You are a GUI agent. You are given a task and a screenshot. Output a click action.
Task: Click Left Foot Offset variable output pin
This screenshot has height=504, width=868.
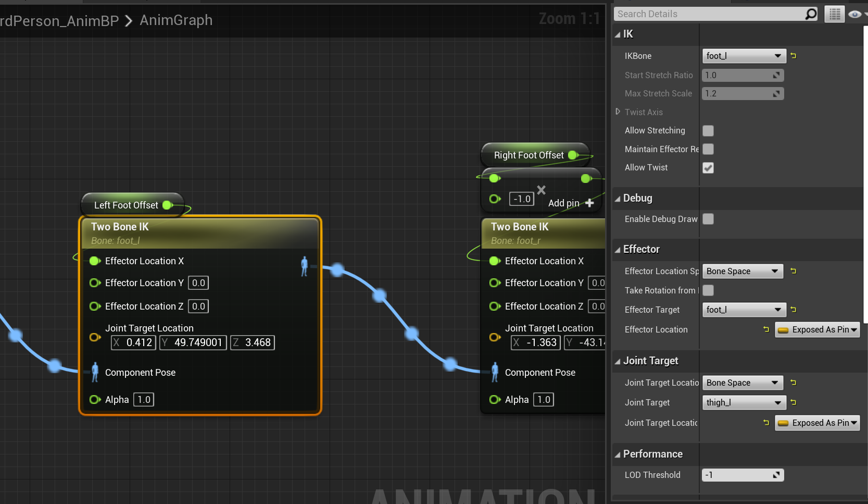[x=168, y=205]
